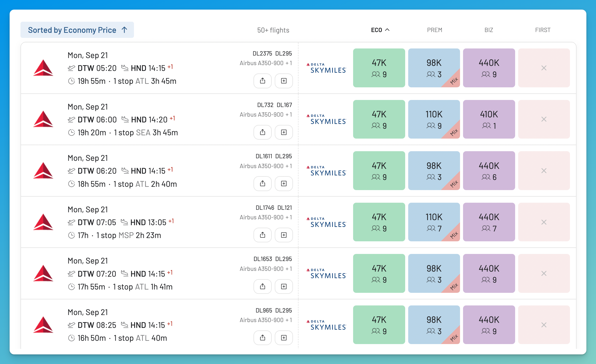Select 98K premium fare for DTW 06:20
Viewport: 596px width, 364px height.
point(434,171)
